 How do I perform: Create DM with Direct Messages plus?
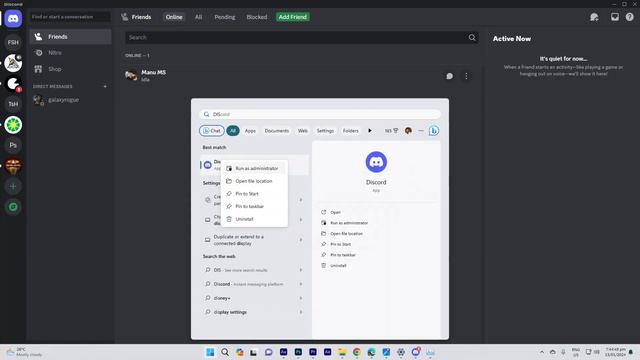tap(105, 87)
